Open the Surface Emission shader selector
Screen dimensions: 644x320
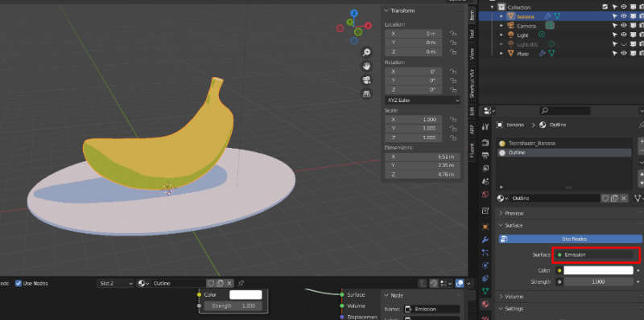point(594,255)
